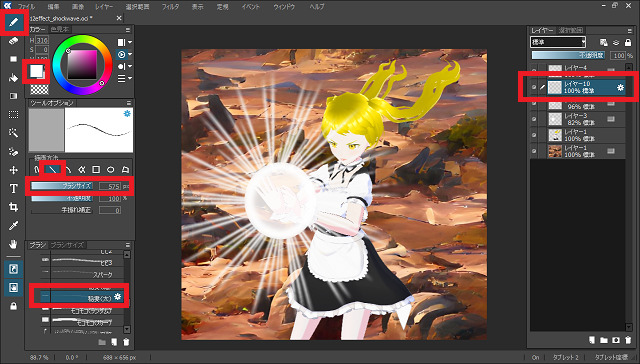This screenshot has width=640, height=364.
Task: Click the transparent color checker swatch
Action: coord(39,89)
